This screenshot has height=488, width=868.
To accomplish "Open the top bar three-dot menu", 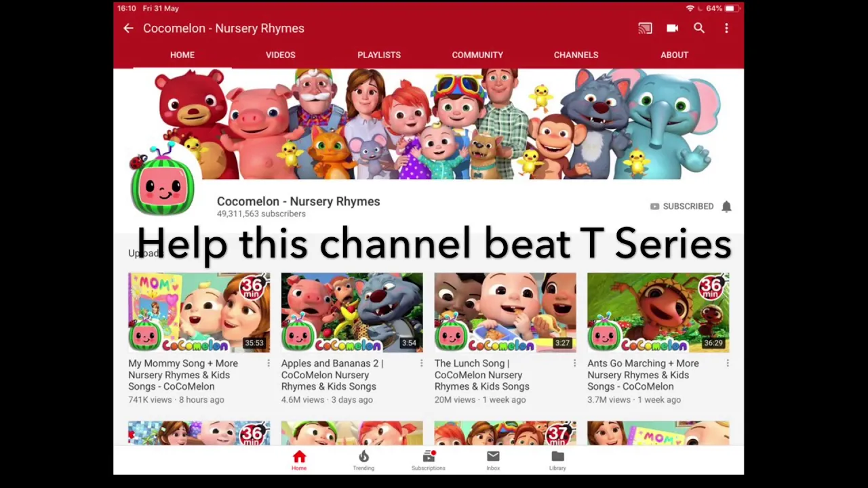I will coord(726,28).
